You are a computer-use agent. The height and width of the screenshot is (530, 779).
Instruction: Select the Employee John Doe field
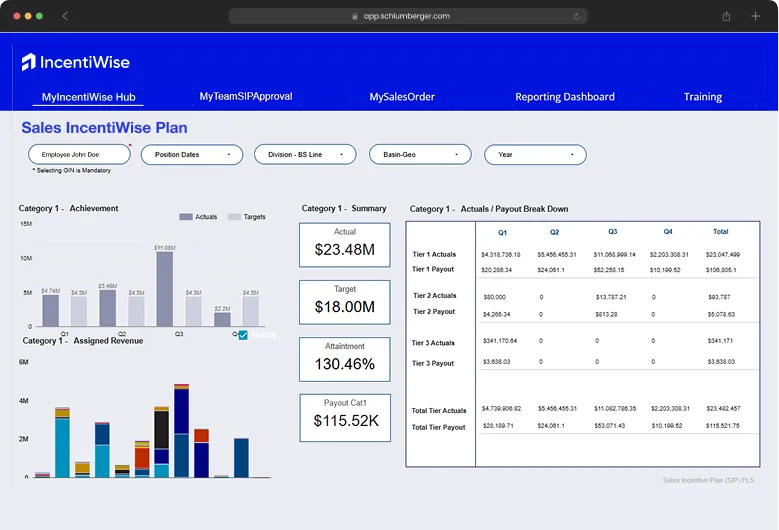click(x=79, y=154)
